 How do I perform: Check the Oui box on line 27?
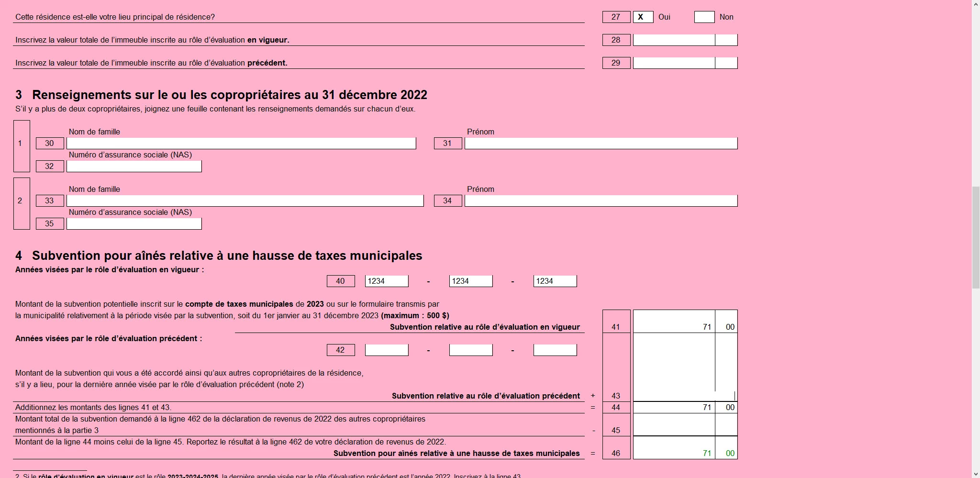pos(643,17)
